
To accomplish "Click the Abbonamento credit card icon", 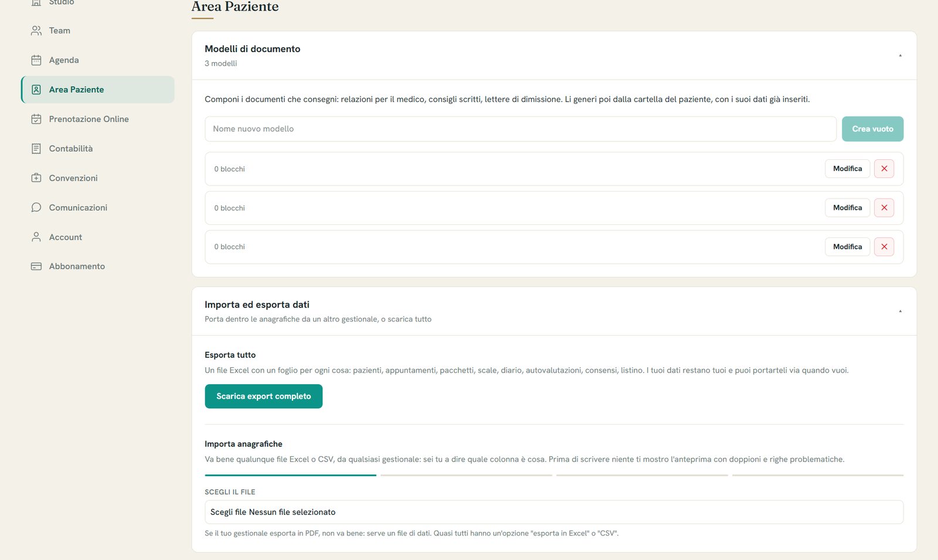I will pyautogui.click(x=36, y=267).
